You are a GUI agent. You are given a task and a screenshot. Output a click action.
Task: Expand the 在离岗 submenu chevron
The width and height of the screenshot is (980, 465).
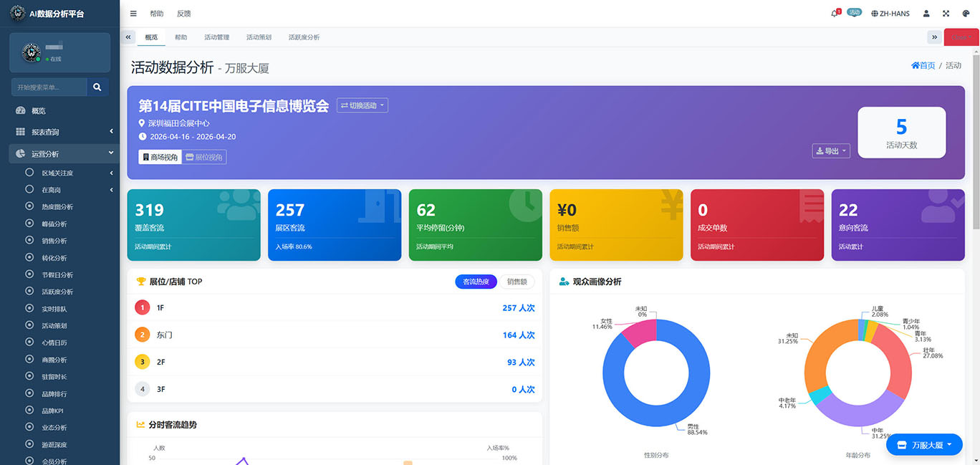(112, 190)
